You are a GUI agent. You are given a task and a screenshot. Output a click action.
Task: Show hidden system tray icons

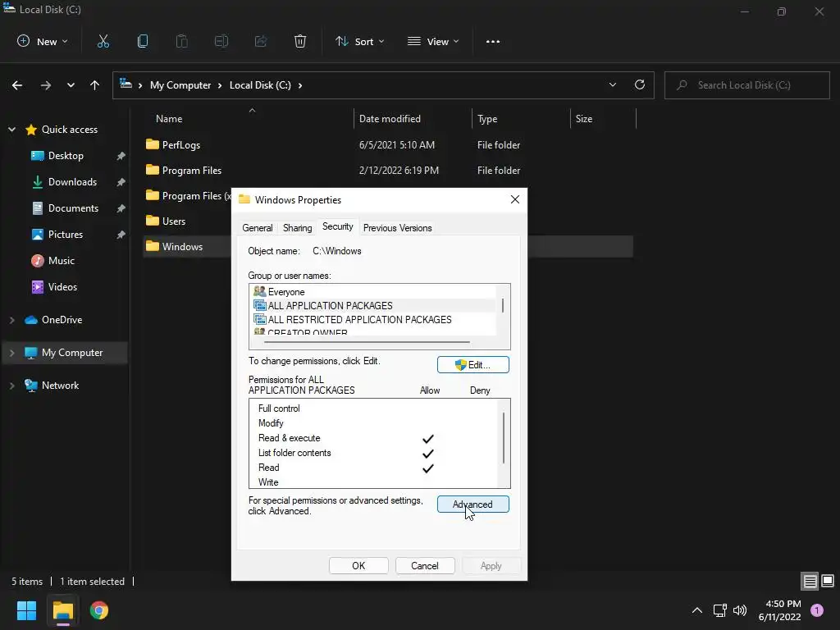coord(697,610)
